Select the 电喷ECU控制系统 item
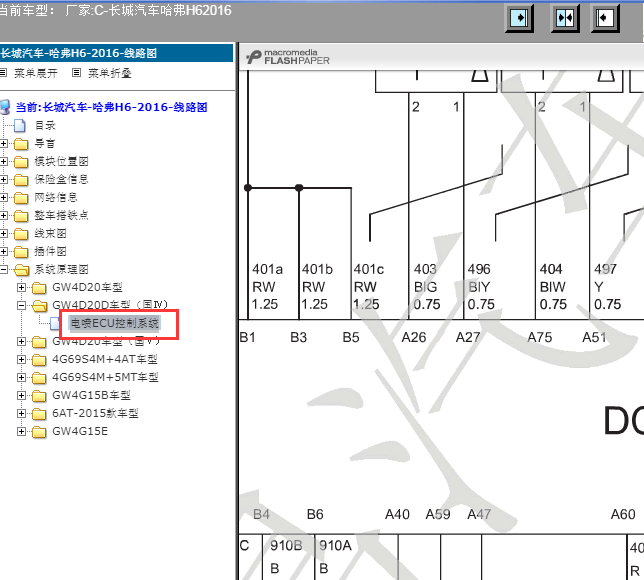 tap(115, 323)
